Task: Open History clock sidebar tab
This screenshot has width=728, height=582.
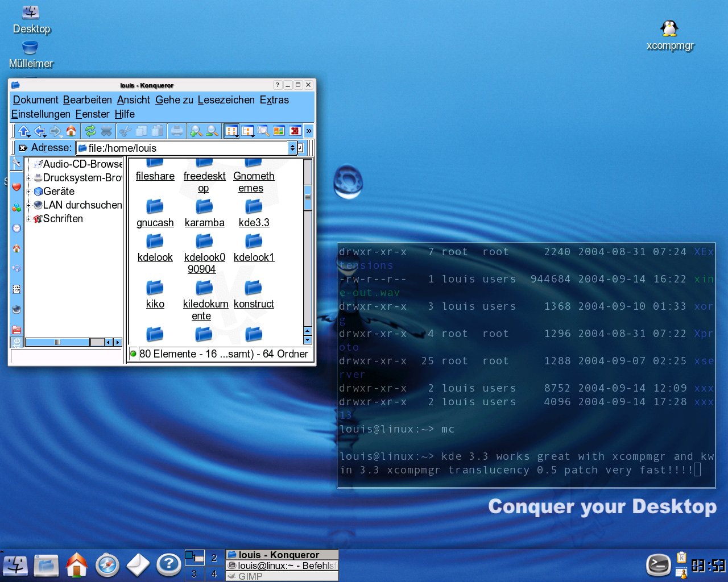Action: click(x=16, y=228)
